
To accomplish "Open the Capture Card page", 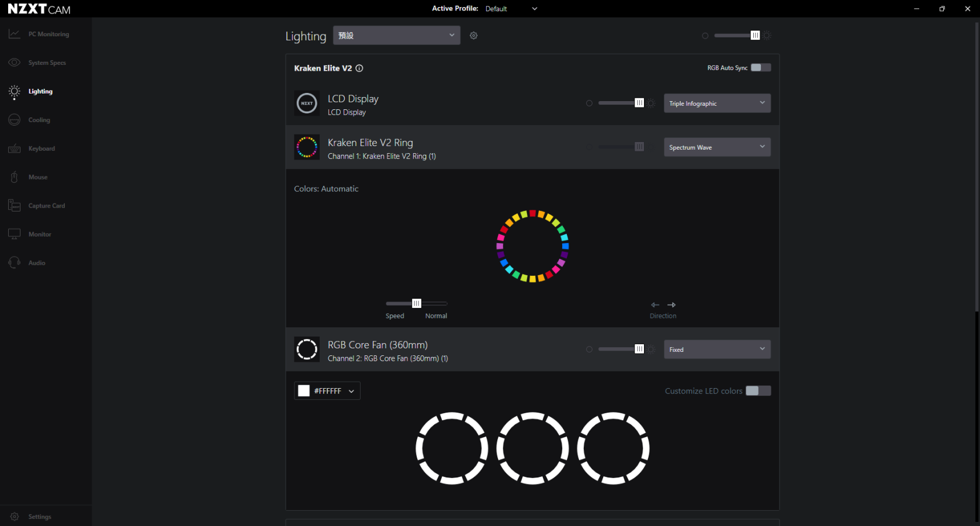I will point(46,206).
